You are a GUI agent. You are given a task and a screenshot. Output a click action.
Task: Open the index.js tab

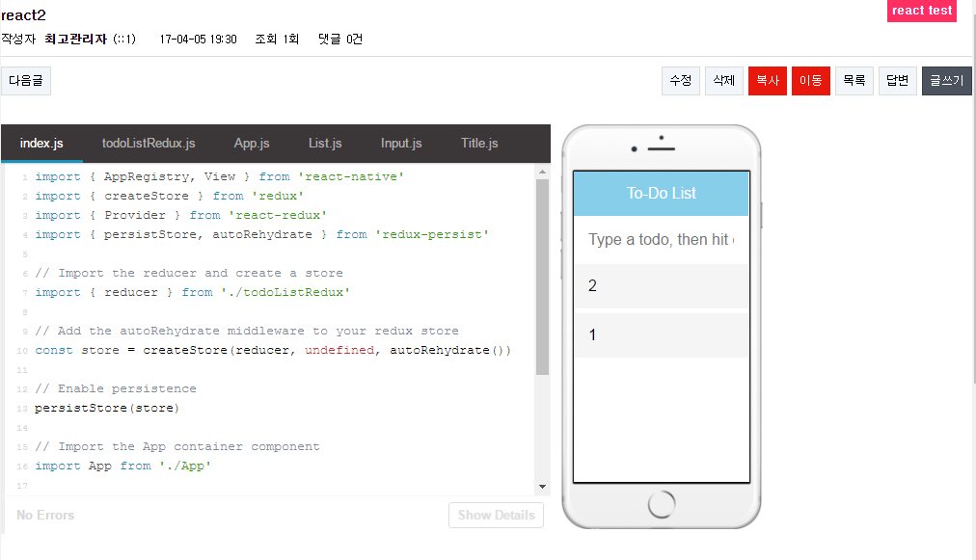pyautogui.click(x=41, y=144)
